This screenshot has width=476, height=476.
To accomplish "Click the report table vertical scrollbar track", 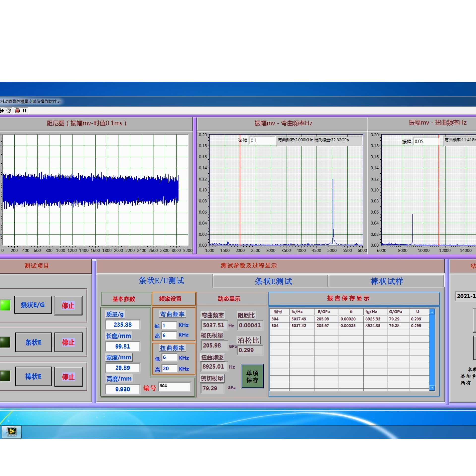I will [x=432, y=350].
